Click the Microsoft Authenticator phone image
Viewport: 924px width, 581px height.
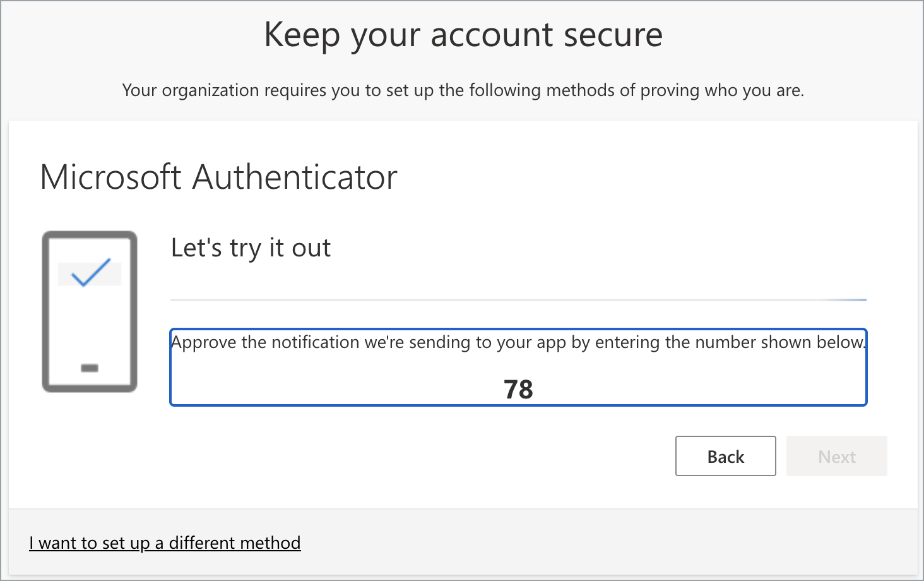(x=88, y=311)
